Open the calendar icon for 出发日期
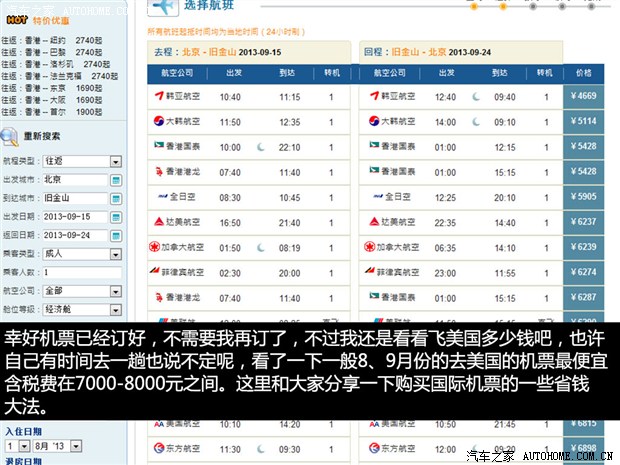Image resolution: width=620 pixels, height=465 pixels. pos(115,217)
